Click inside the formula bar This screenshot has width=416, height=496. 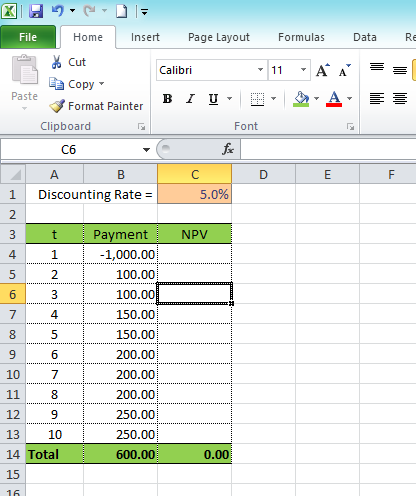(328, 150)
